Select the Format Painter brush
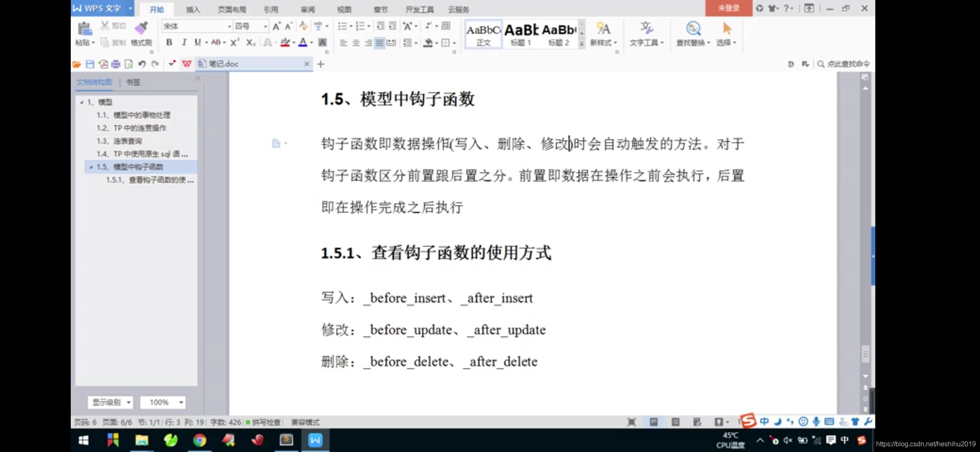This screenshot has height=452, width=980. coord(141,28)
